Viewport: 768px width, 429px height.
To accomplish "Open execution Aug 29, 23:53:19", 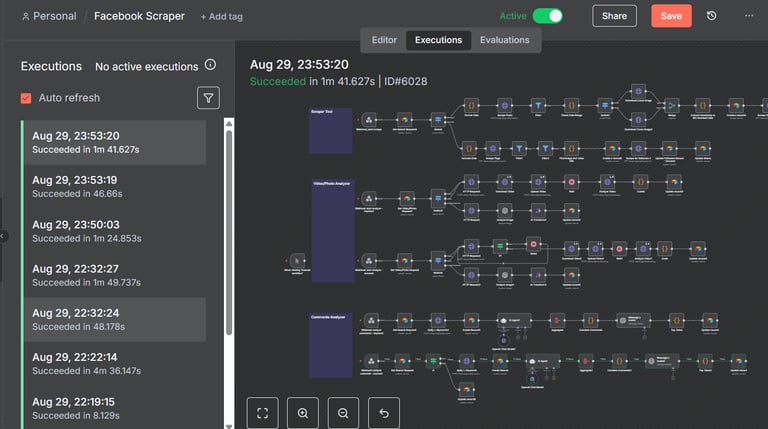I will coord(115,187).
